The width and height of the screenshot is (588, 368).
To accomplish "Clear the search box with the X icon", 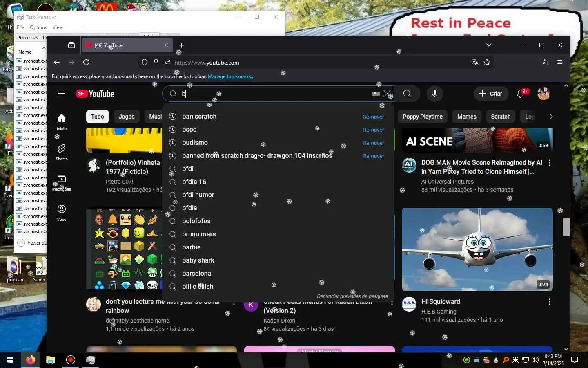I will click(x=387, y=94).
